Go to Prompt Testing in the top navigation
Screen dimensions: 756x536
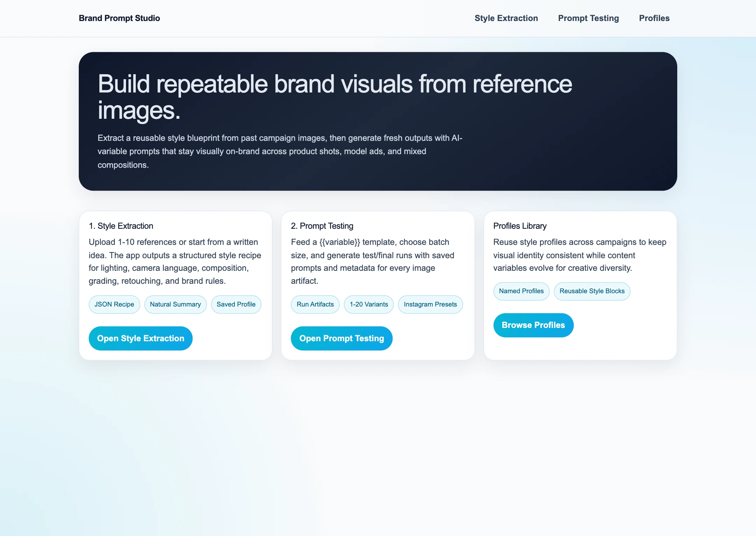click(x=588, y=18)
